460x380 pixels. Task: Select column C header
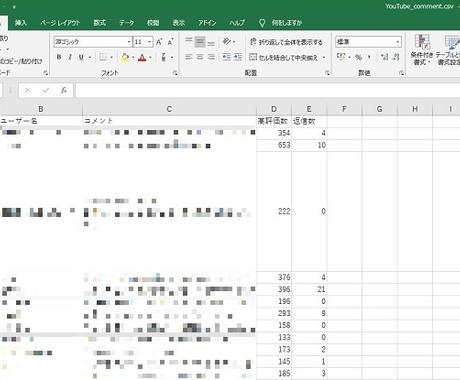[169, 109]
